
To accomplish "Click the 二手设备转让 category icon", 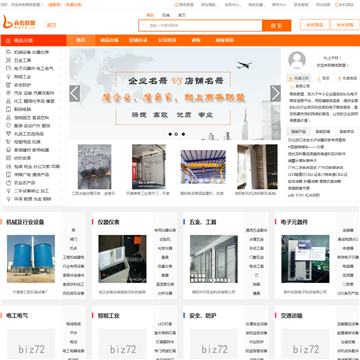I will 9,191.
